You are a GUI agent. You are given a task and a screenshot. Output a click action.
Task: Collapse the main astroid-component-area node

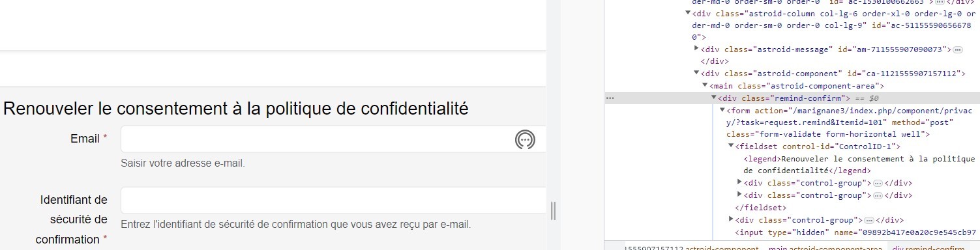tap(705, 85)
